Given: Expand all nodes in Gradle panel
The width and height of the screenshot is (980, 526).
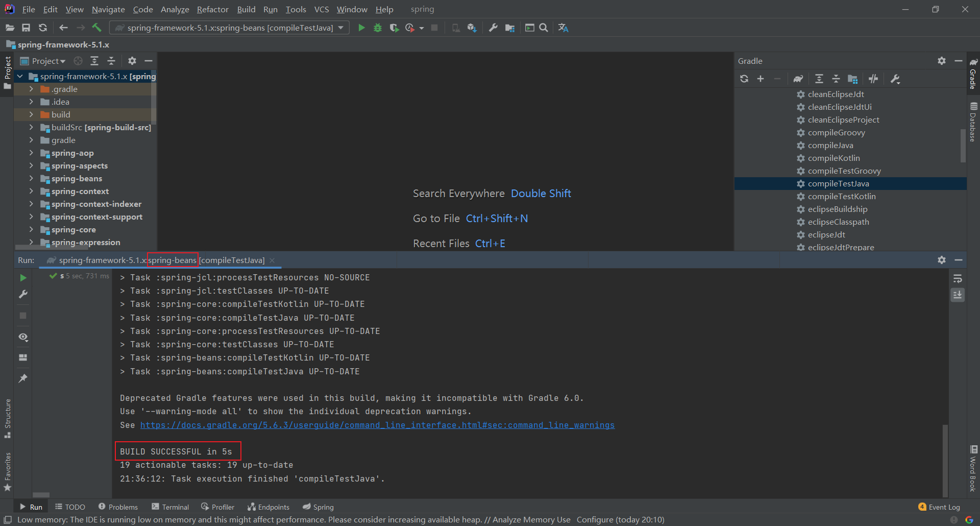Looking at the screenshot, I should [819, 79].
